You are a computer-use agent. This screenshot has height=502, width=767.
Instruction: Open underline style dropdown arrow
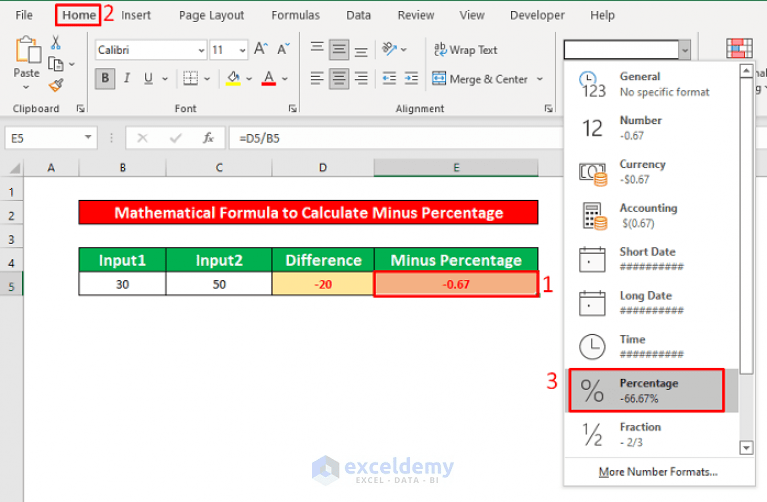pos(165,78)
